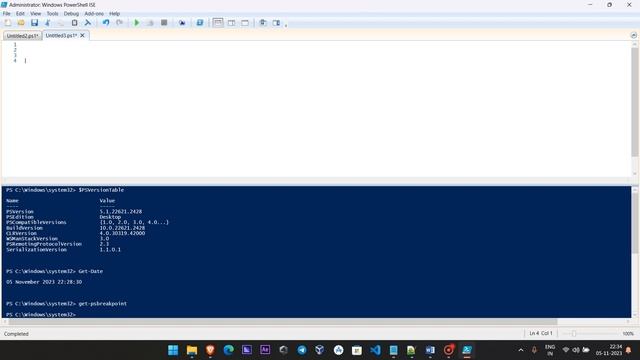640x360 pixels.
Task: Click the Cut scissors icon
Action: [x=48, y=23]
